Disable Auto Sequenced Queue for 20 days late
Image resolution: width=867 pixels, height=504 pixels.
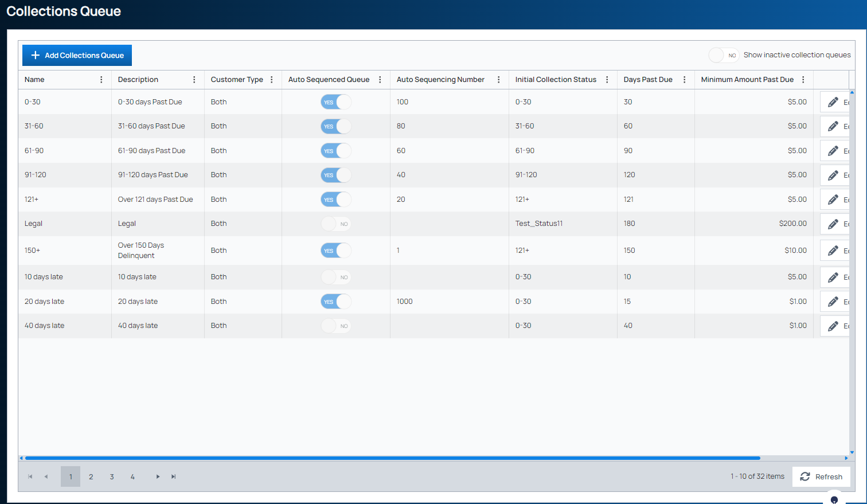point(336,302)
